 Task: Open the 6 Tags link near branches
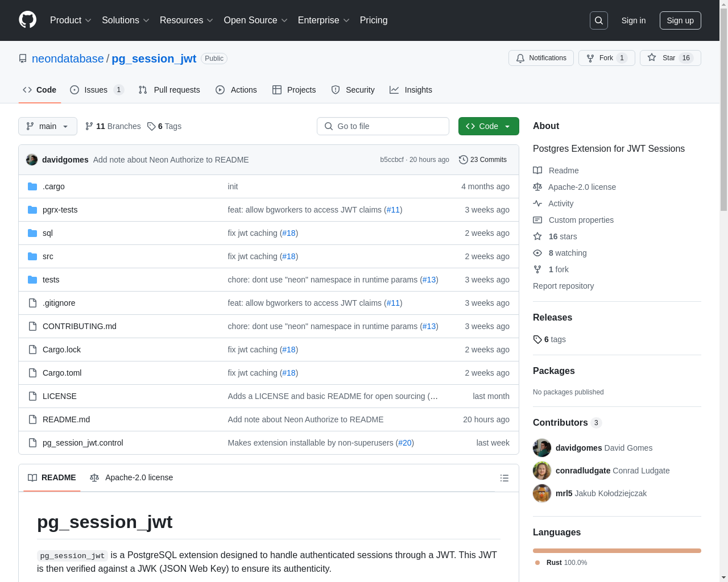point(164,126)
